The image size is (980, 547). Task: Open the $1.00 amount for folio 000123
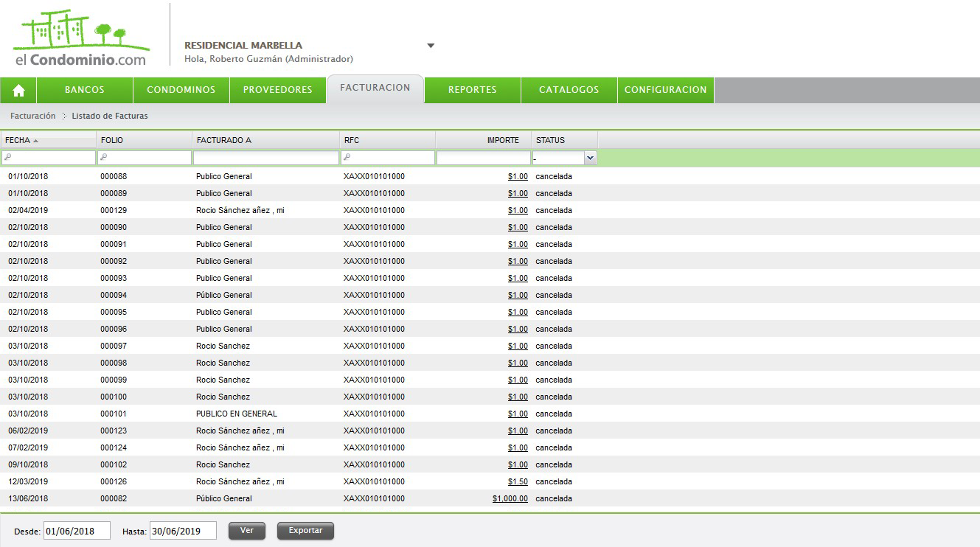coord(518,431)
